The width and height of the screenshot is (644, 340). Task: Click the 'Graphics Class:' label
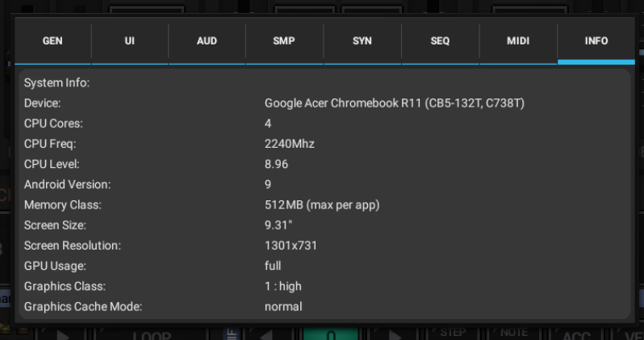tap(65, 286)
